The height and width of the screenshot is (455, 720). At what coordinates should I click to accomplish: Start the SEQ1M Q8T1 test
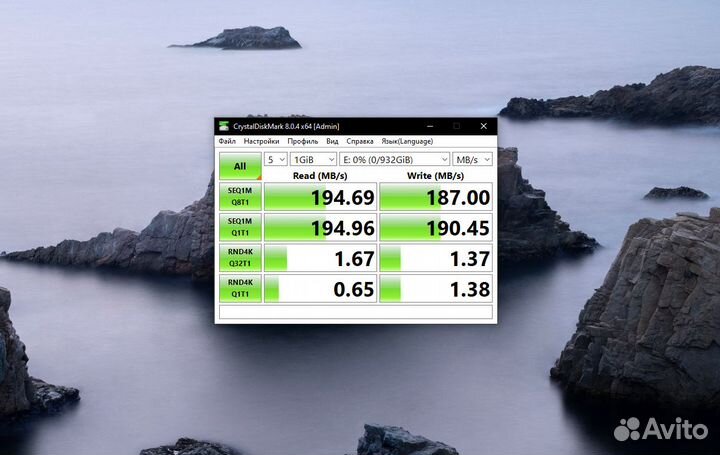point(240,197)
